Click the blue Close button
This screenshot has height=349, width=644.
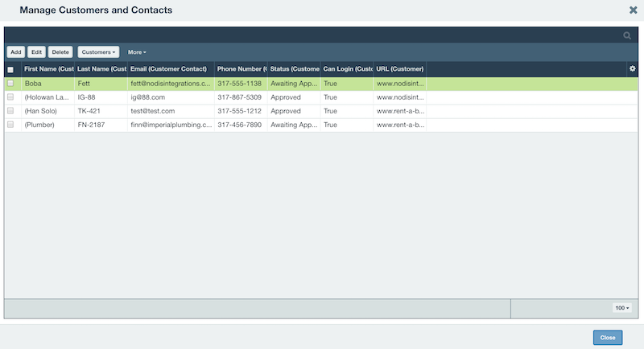point(608,338)
